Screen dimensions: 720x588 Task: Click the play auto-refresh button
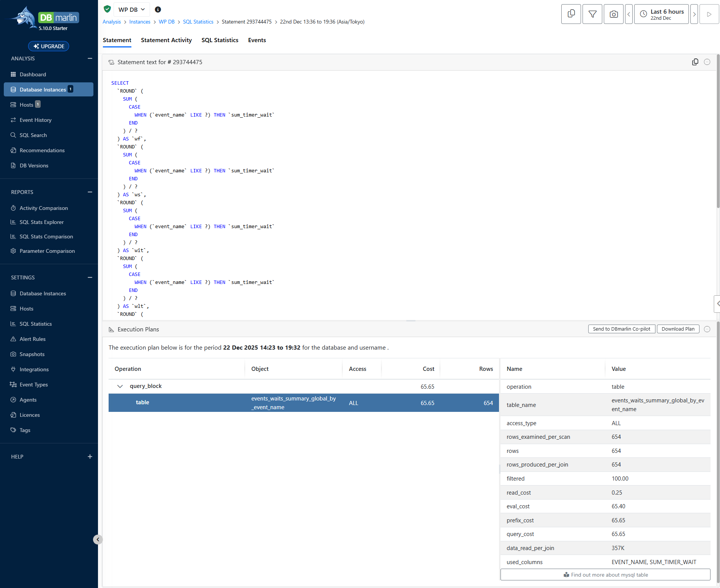709,14
